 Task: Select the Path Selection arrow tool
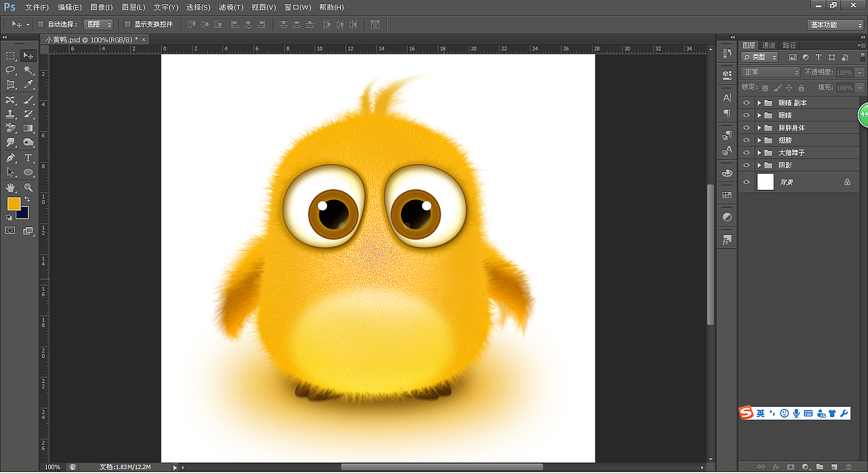11,172
